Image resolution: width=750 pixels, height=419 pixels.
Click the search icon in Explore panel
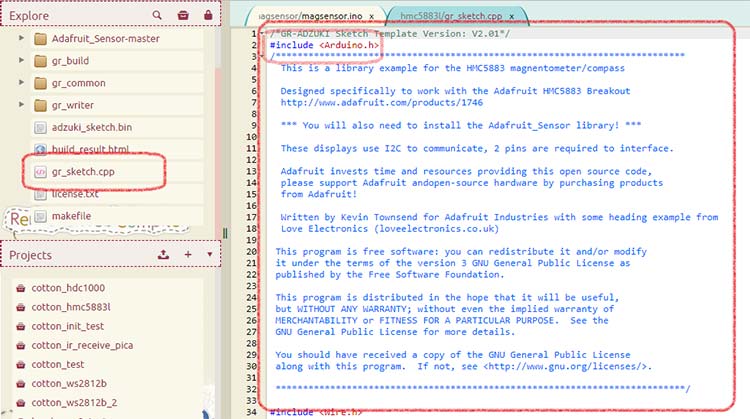(x=157, y=15)
